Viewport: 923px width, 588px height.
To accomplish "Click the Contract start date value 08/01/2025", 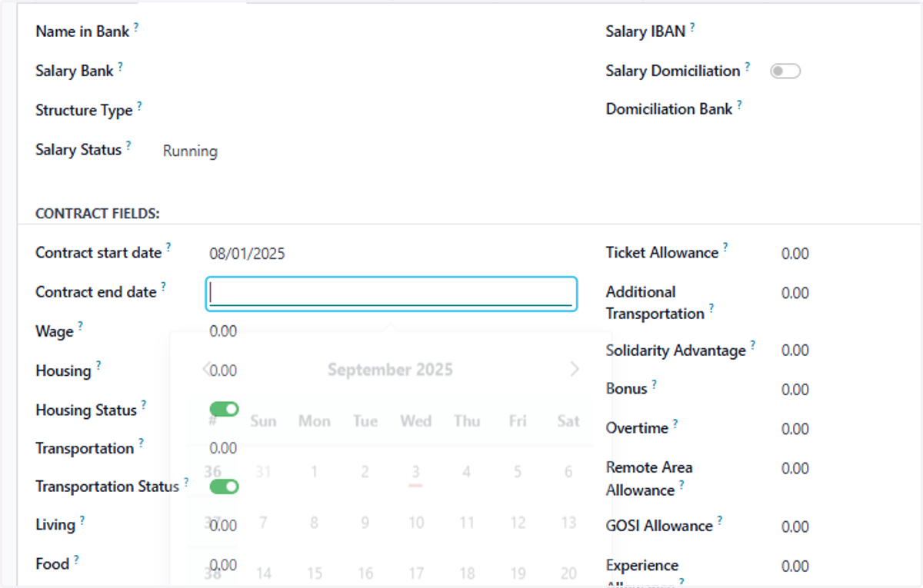I will [247, 254].
